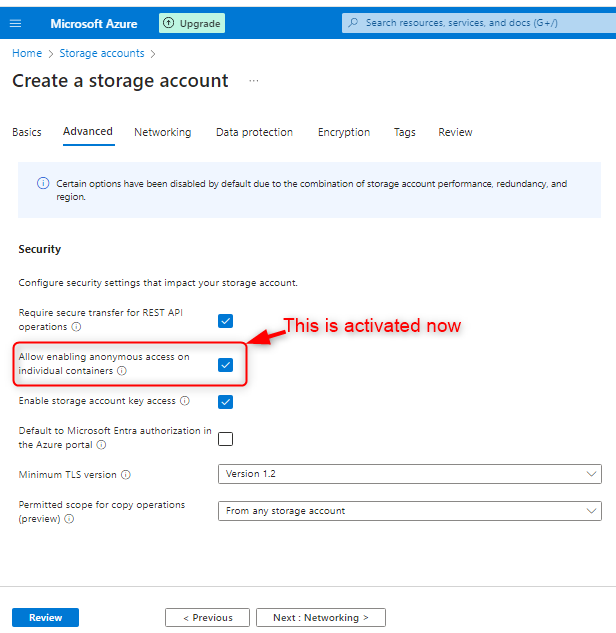Toggle Require secure transfer for REST API checkbox

[x=226, y=321]
